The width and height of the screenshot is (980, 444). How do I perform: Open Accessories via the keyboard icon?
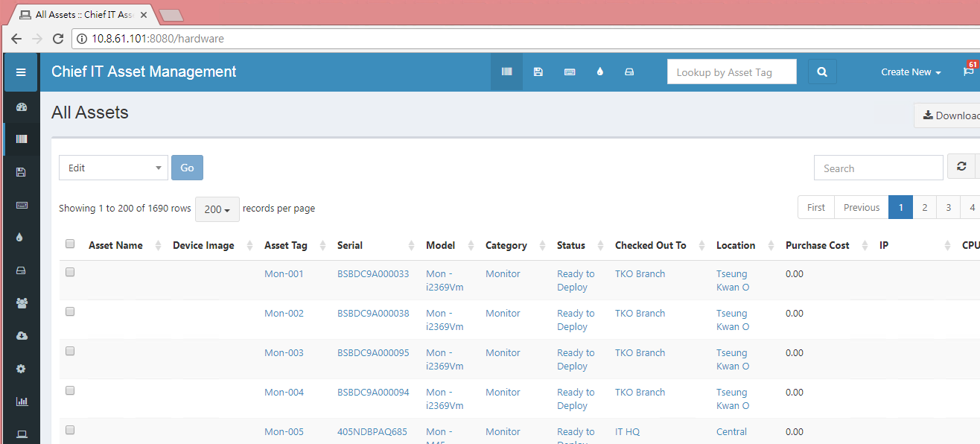point(570,72)
